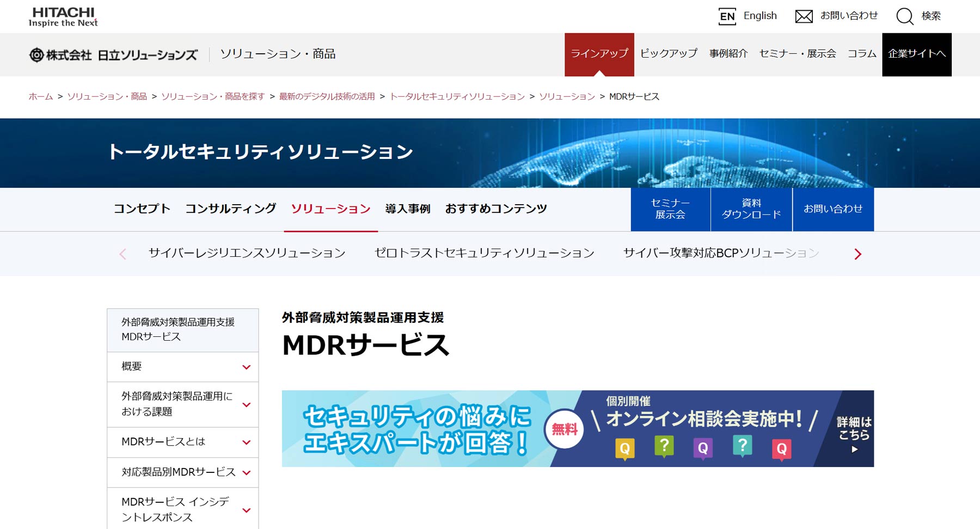The width and height of the screenshot is (980, 529).
Task: Select 事例紹介 navigation item
Action: (728, 53)
